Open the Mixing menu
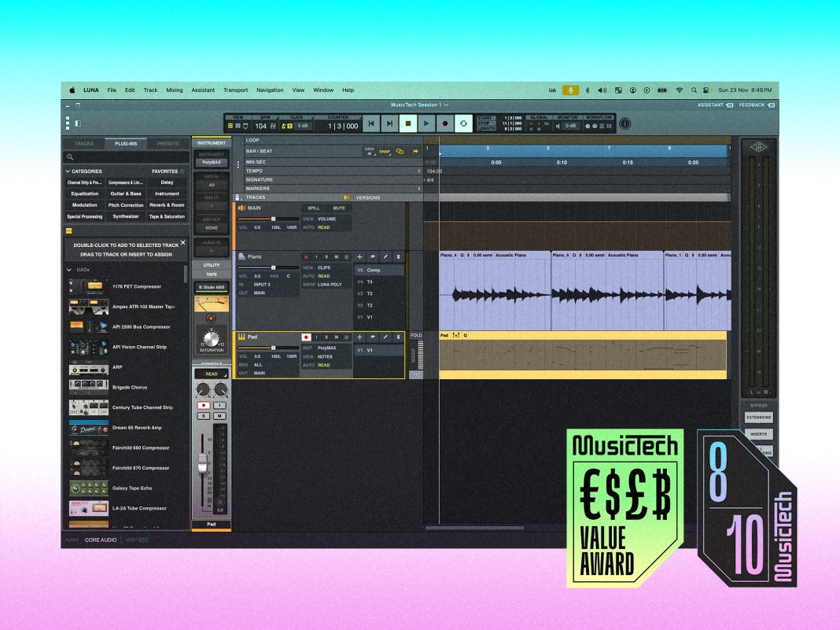This screenshot has height=630, width=840. tap(175, 90)
